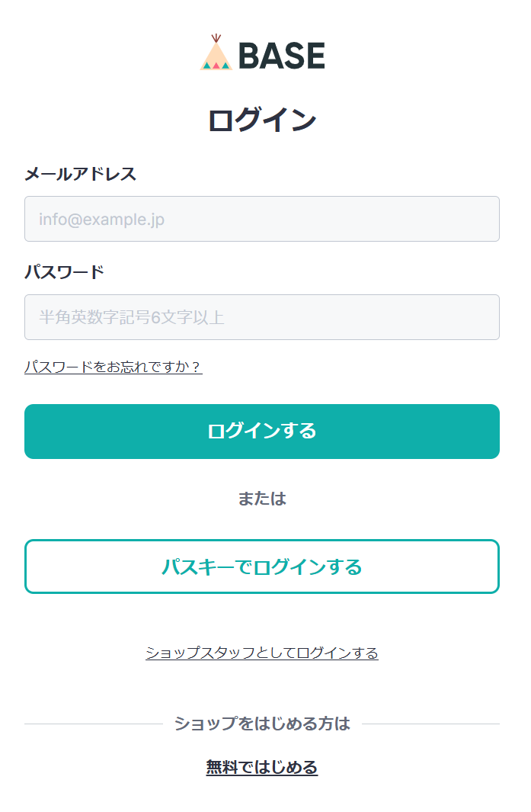This screenshot has width=531, height=812.
Task: Click divider line right of ショップをはじめる方は
Action: pyautogui.click(x=430, y=724)
